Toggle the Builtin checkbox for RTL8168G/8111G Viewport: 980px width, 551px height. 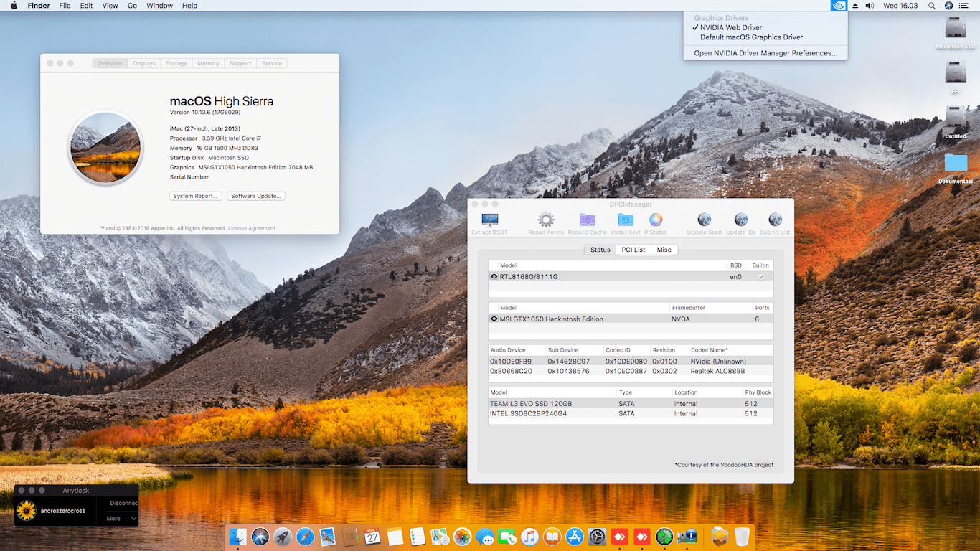tap(761, 276)
